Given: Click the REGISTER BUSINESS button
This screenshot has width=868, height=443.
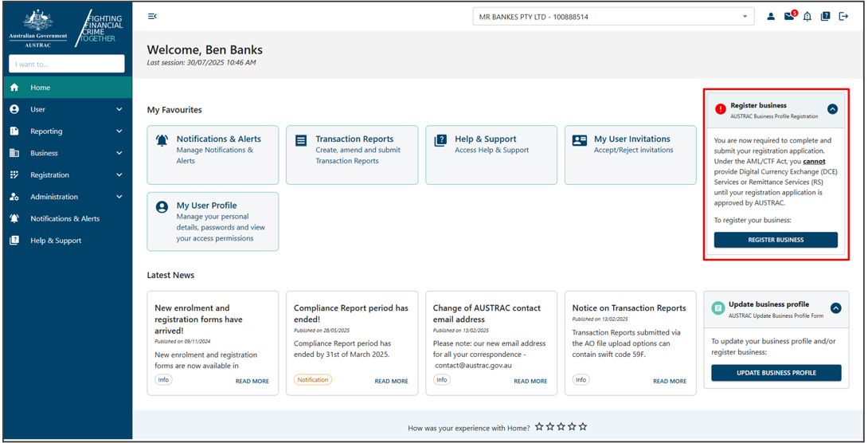Looking at the screenshot, I should [x=776, y=240].
